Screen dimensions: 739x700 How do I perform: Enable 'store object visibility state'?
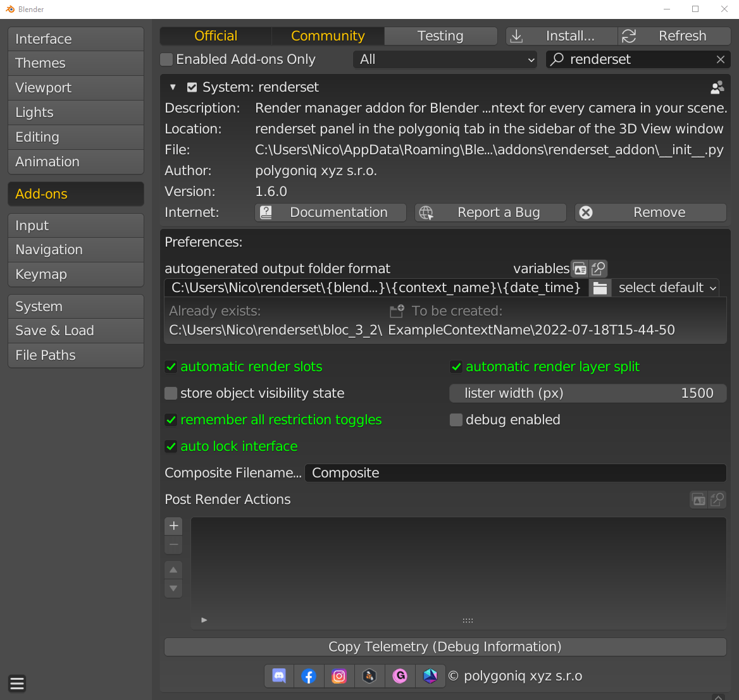(171, 393)
